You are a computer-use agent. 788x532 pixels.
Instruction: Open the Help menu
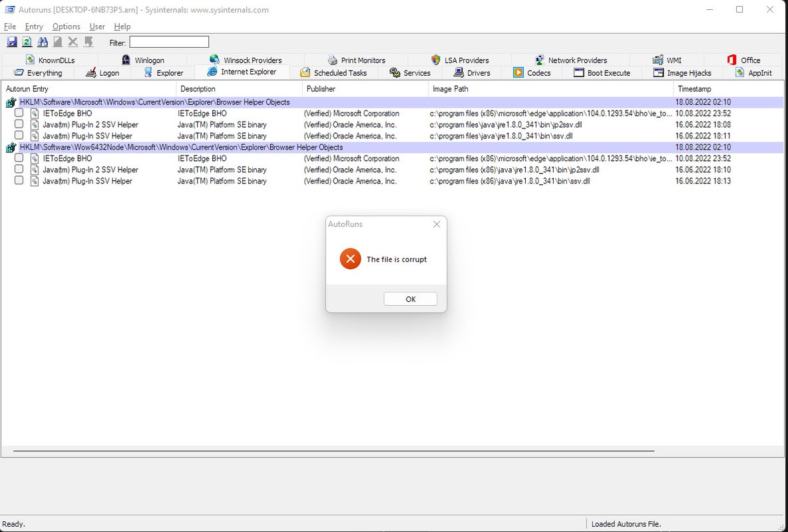pyautogui.click(x=122, y=27)
